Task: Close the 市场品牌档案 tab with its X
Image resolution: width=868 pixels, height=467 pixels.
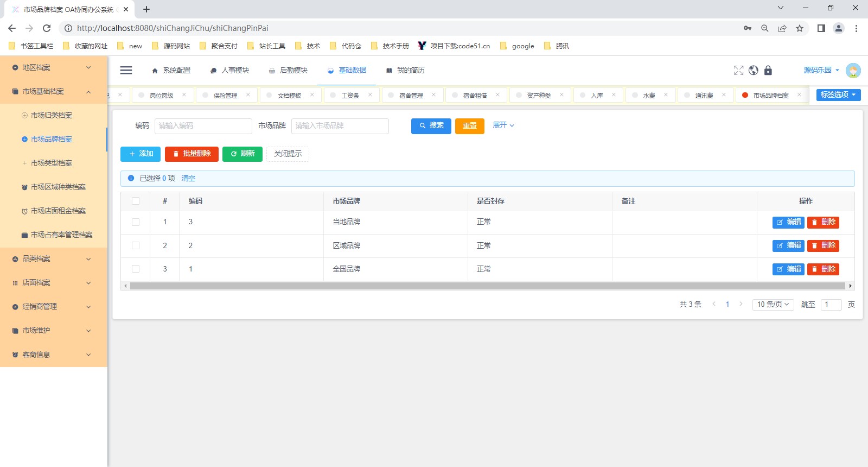Action: click(x=799, y=95)
